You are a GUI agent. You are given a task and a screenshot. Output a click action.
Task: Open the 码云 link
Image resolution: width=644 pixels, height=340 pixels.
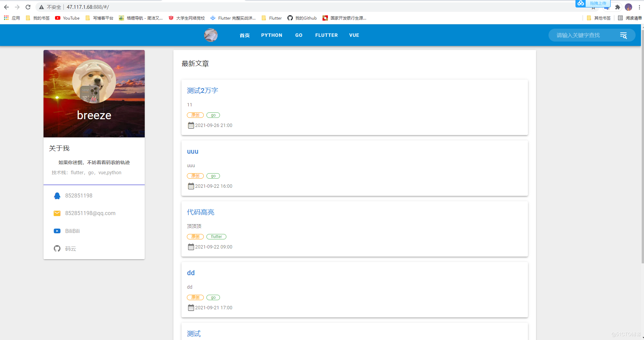[x=71, y=249]
